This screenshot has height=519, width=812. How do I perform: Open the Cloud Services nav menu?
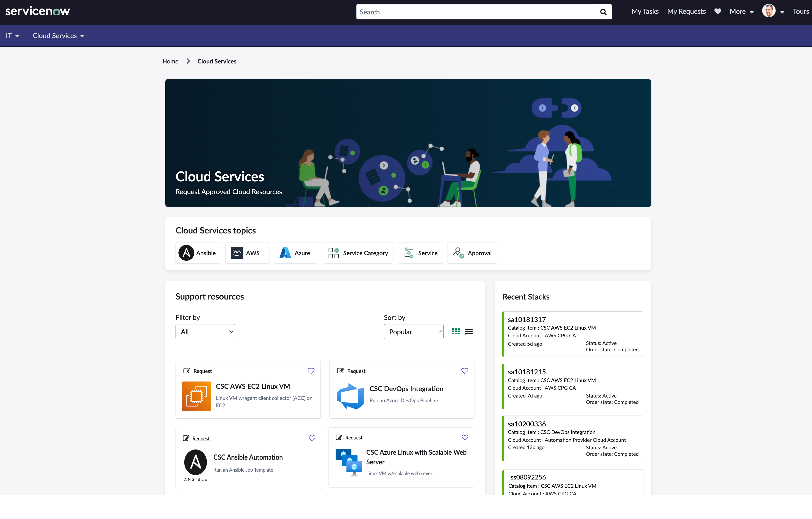point(58,36)
